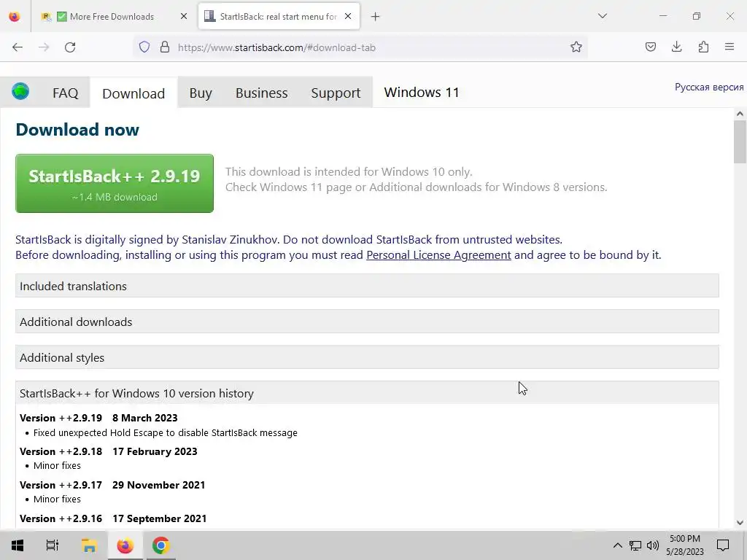Close the More Free Downloads tab

(184, 16)
